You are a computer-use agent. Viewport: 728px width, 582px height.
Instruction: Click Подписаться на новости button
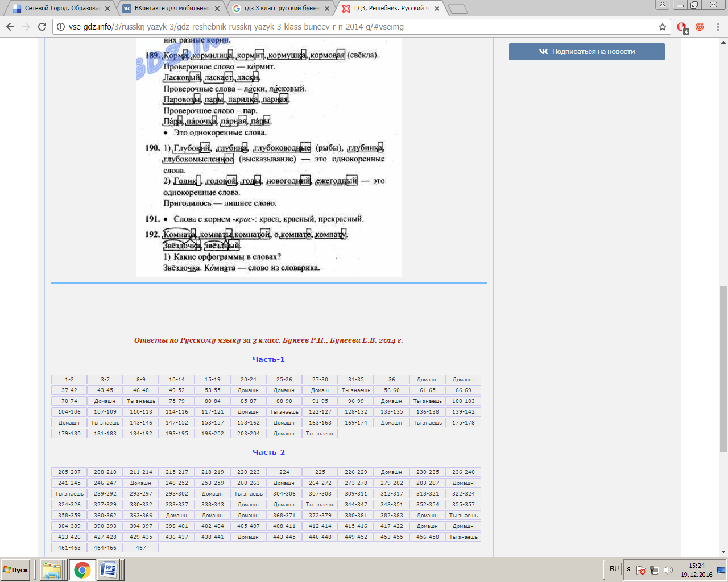pos(586,52)
